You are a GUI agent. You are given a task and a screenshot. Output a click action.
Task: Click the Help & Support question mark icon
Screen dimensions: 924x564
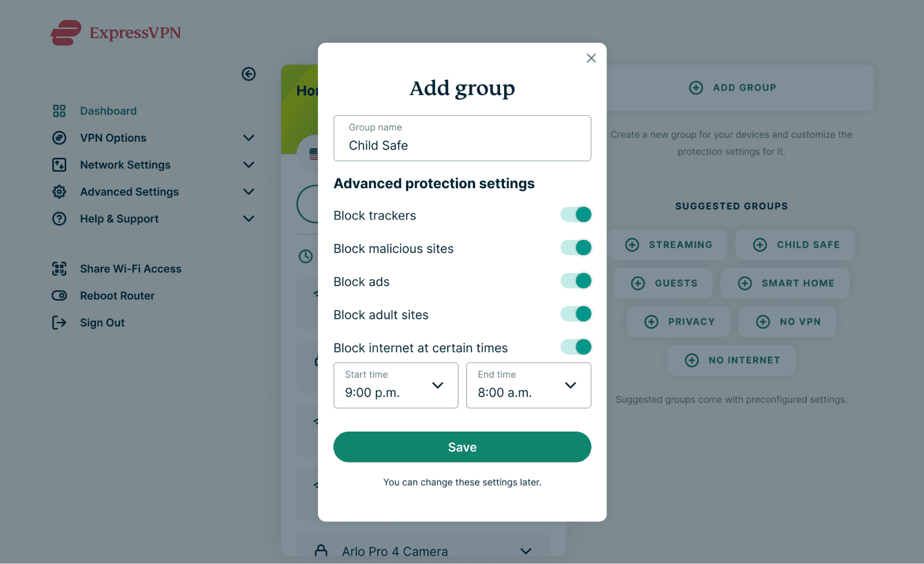(x=59, y=219)
